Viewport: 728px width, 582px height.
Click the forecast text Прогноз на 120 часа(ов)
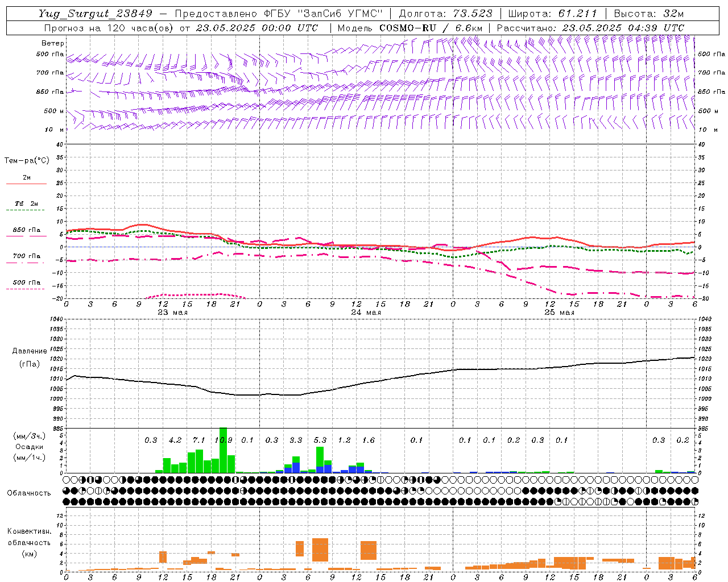click(110, 28)
